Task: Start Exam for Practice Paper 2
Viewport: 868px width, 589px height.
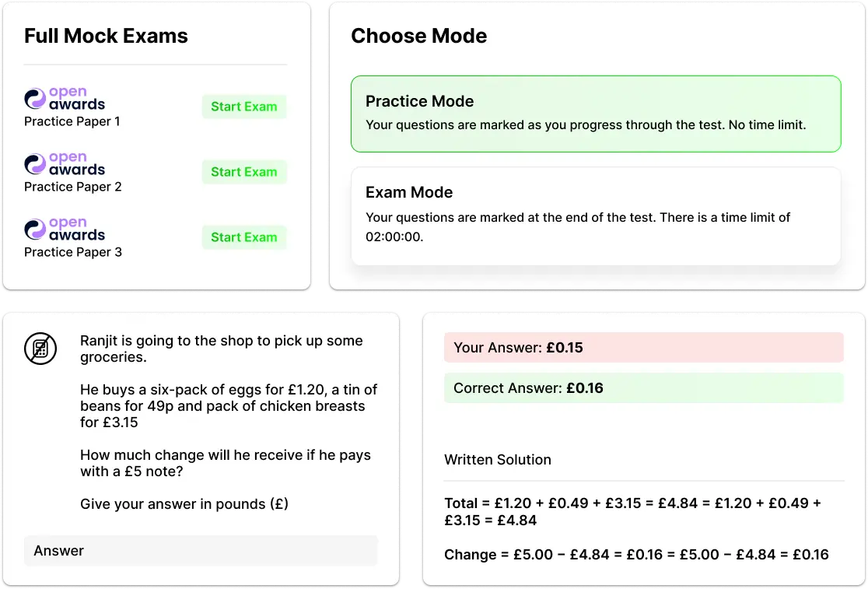Action: (x=243, y=172)
